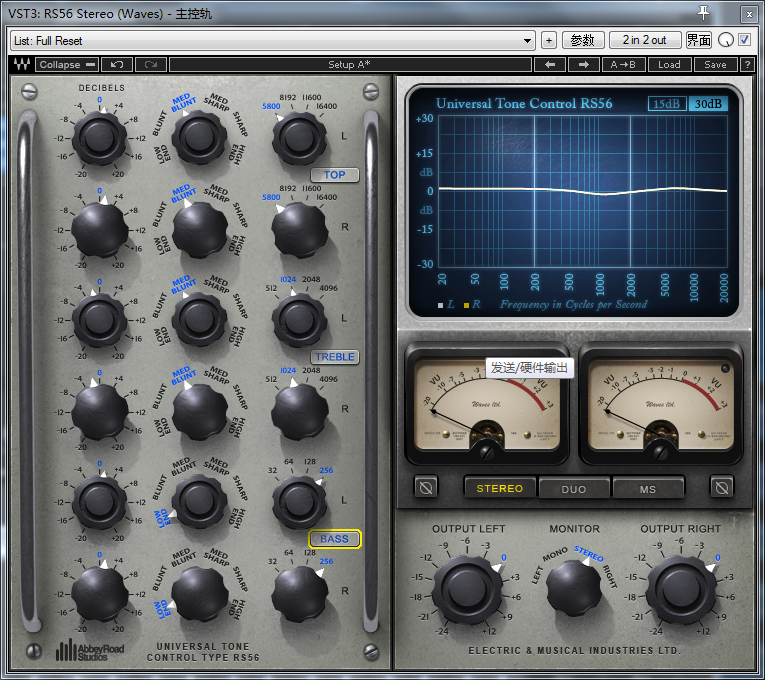Click the Waves logo icon

pyautogui.click(x=22, y=64)
